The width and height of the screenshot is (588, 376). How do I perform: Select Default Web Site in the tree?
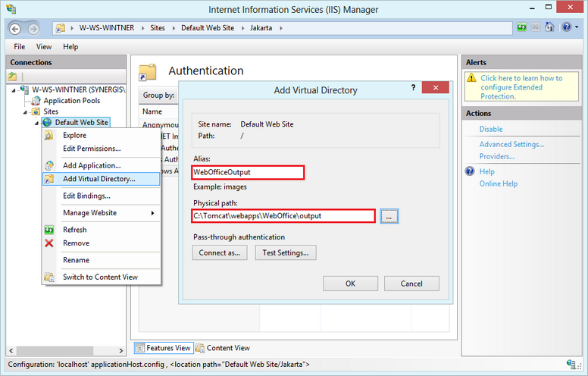point(81,122)
